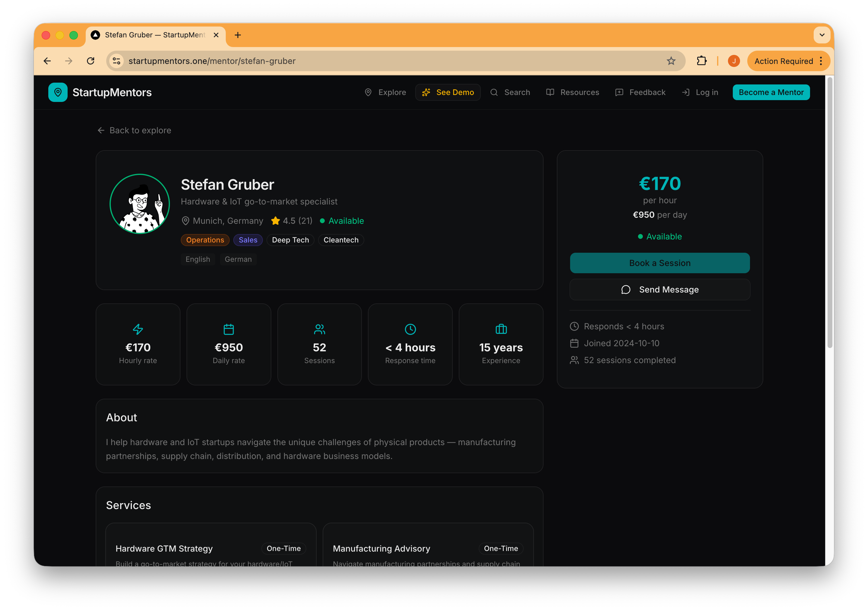The image size is (868, 611).
Task: Click the German language badge
Action: [x=238, y=259]
